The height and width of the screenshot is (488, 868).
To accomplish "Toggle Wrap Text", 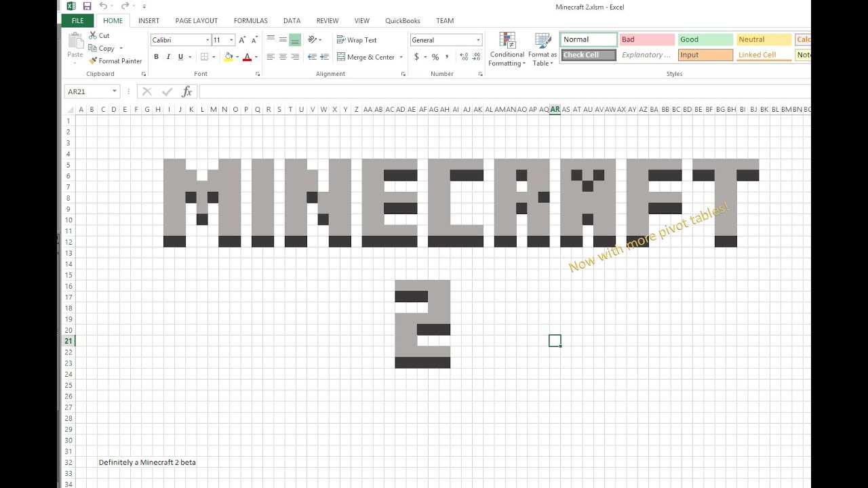I will (x=357, y=40).
